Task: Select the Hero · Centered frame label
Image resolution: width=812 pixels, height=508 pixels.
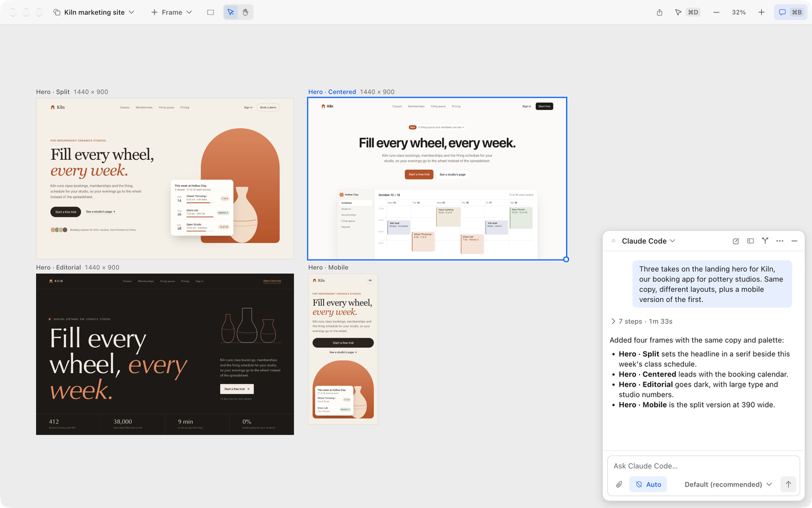Action: (332, 92)
